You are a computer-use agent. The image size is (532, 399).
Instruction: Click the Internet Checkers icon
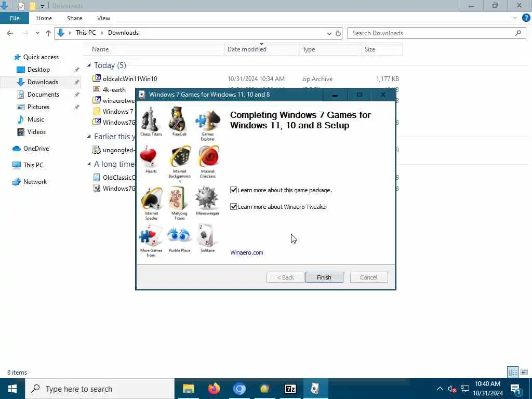click(x=208, y=157)
